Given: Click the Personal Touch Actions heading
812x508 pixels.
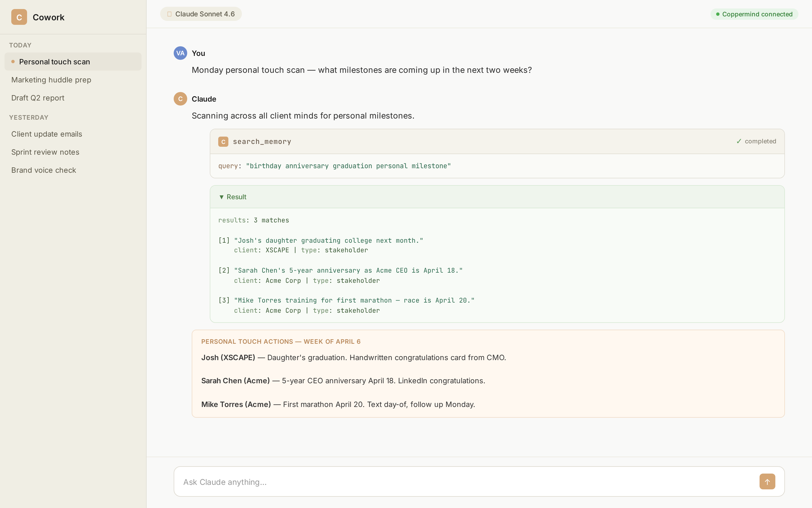Looking at the screenshot, I should click(281, 341).
